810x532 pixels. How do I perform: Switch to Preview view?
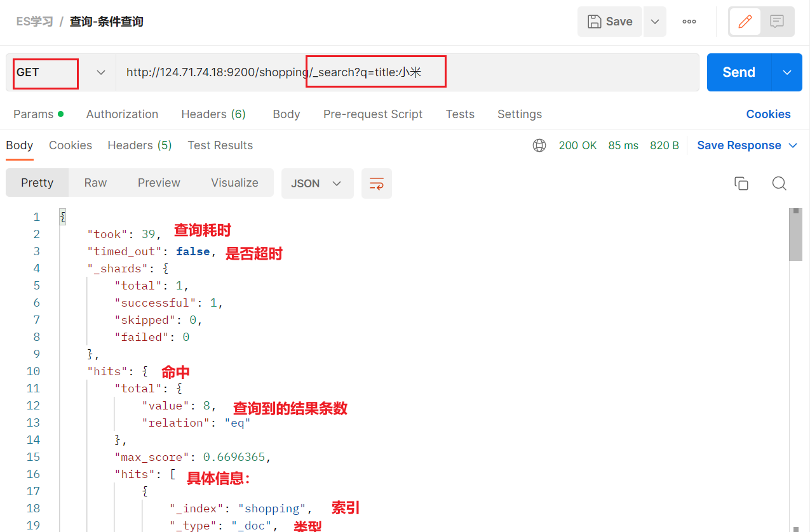point(159,183)
